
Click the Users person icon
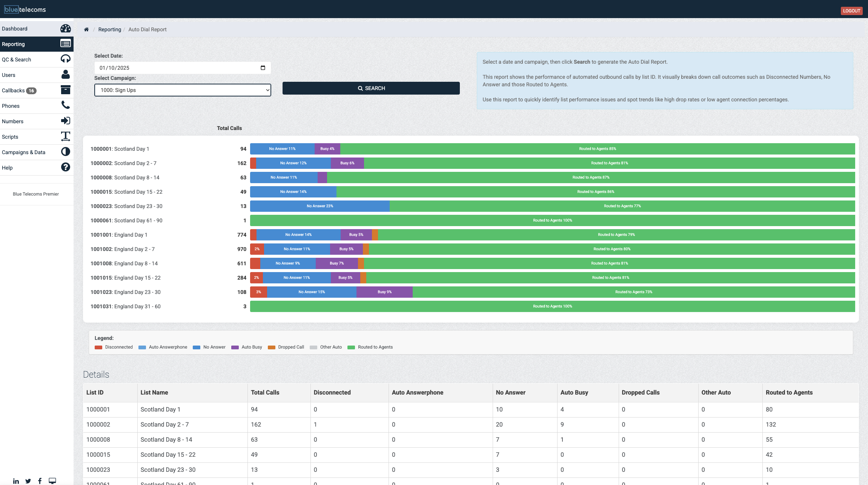[65, 75]
